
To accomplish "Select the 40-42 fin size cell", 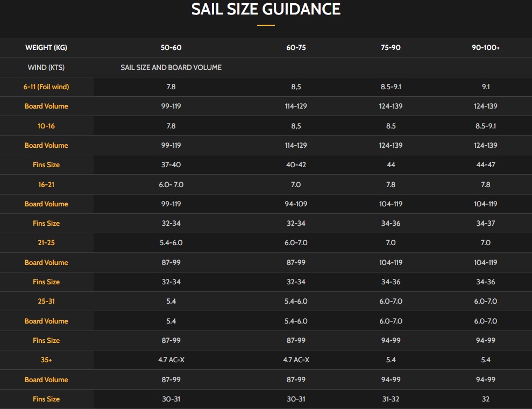I will tap(296, 165).
